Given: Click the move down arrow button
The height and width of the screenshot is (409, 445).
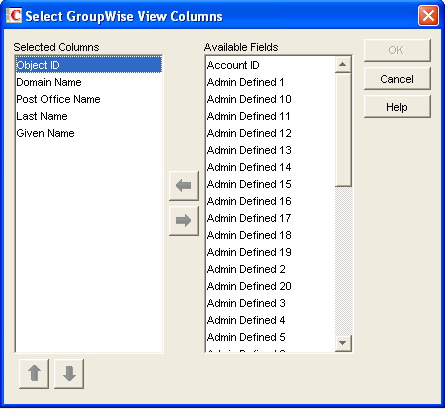Looking at the screenshot, I should tap(69, 374).
